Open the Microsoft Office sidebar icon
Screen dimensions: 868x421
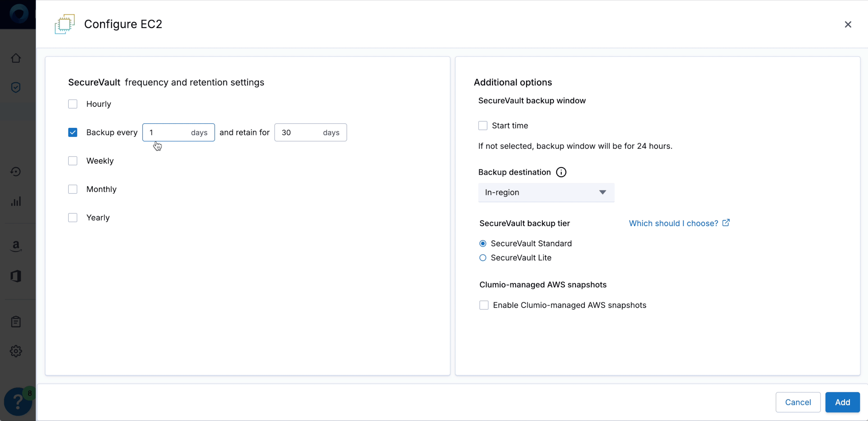(16, 276)
